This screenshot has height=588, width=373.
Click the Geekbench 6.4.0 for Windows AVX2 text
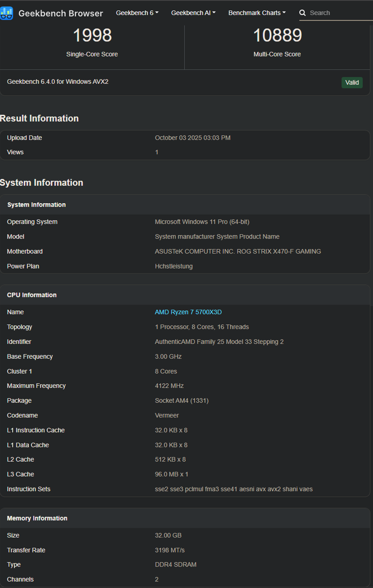[x=57, y=81]
